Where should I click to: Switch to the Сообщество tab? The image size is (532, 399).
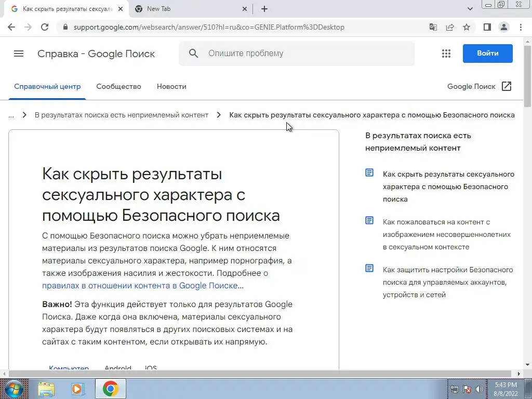(118, 86)
